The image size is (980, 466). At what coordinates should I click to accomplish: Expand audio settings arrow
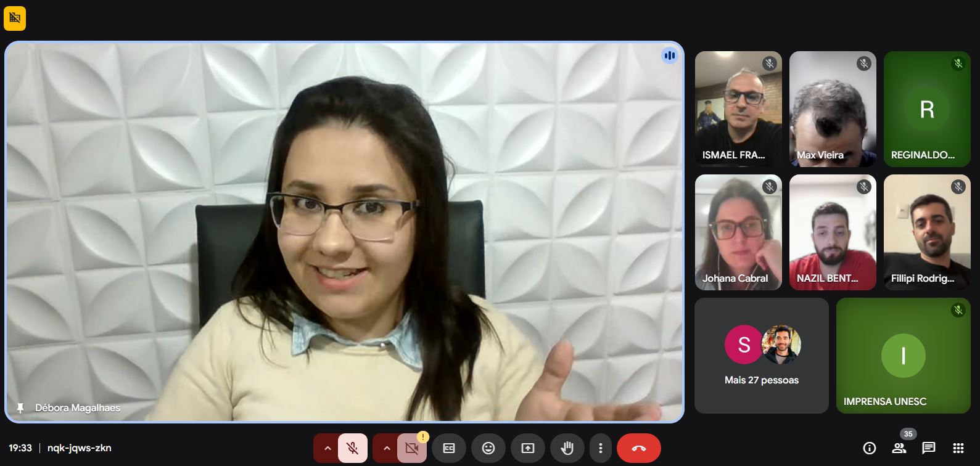(327, 448)
